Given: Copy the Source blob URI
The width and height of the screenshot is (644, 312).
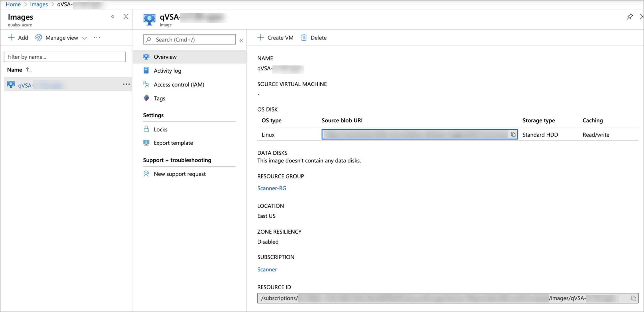Looking at the screenshot, I should 513,134.
